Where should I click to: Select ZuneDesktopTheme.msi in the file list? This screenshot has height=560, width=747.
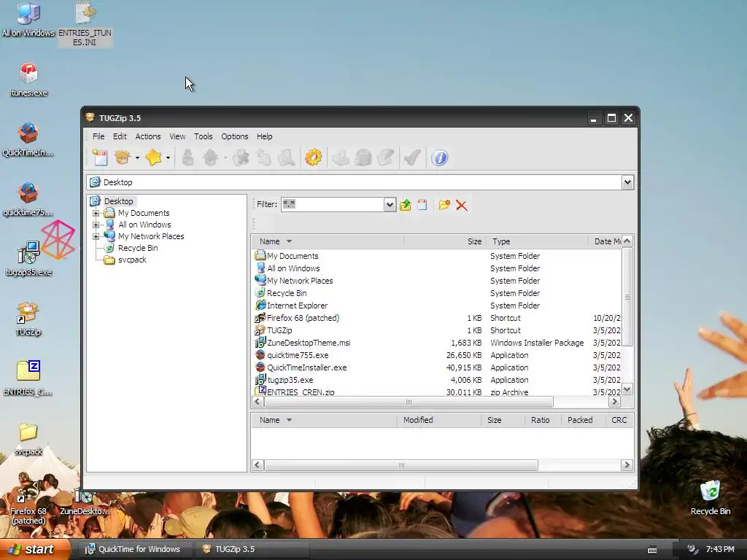(309, 343)
